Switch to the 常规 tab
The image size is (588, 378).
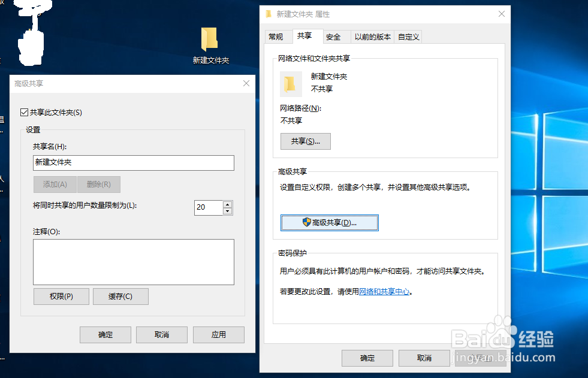278,37
